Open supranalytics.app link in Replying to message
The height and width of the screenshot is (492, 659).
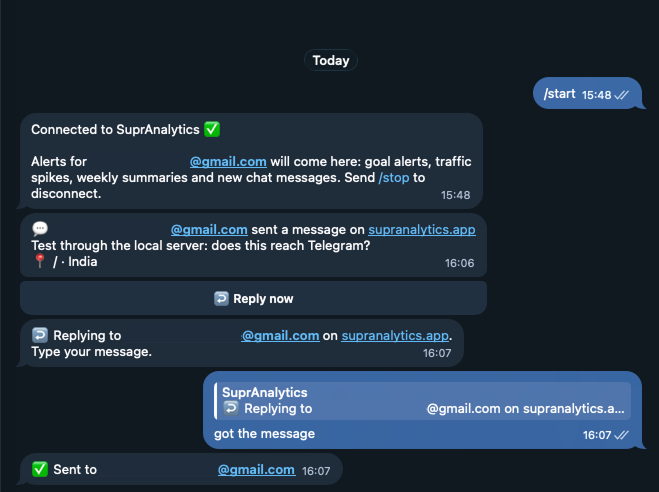[395, 336]
